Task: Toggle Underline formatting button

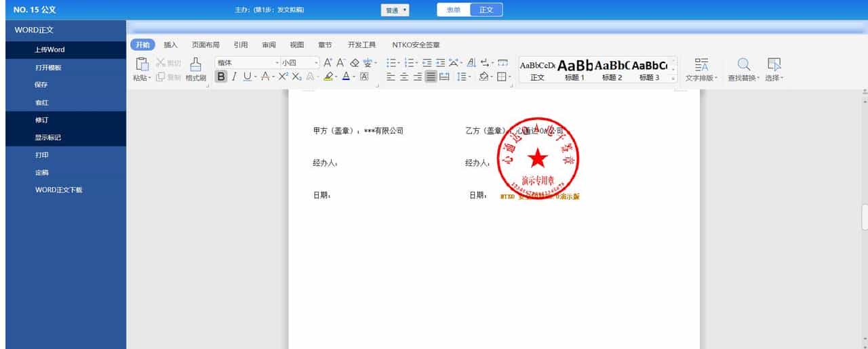Action: pos(247,77)
